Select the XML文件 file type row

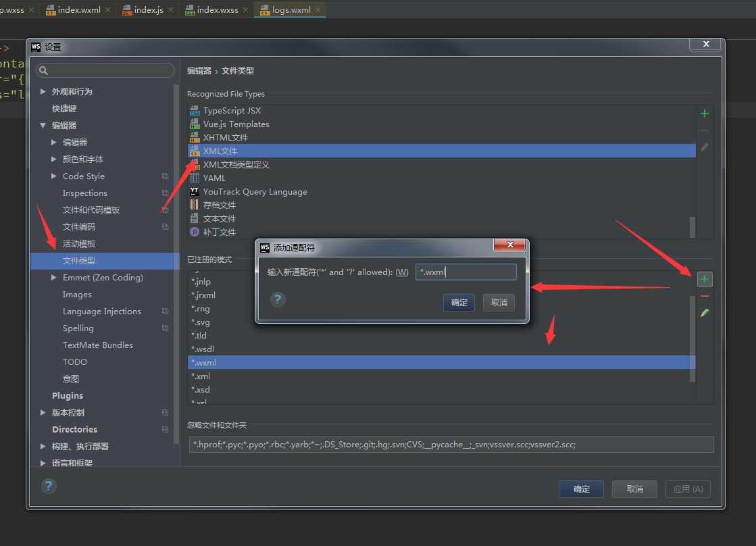[x=442, y=151]
